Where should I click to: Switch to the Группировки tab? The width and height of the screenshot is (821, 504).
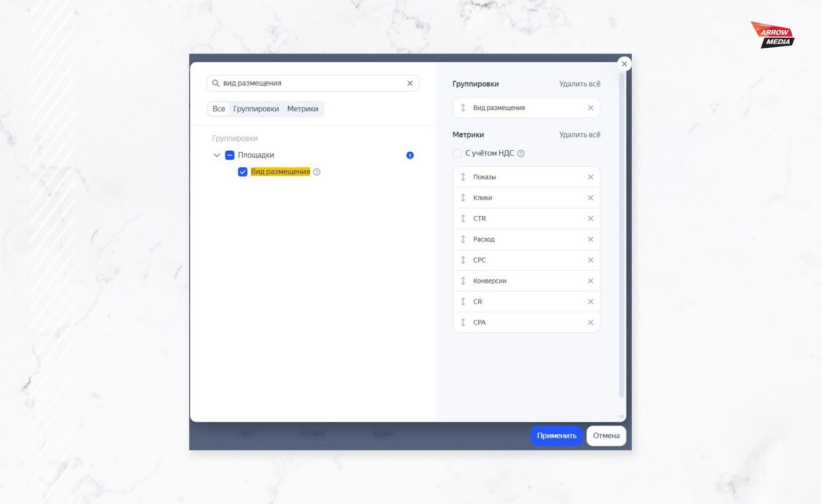(x=256, y=109)
